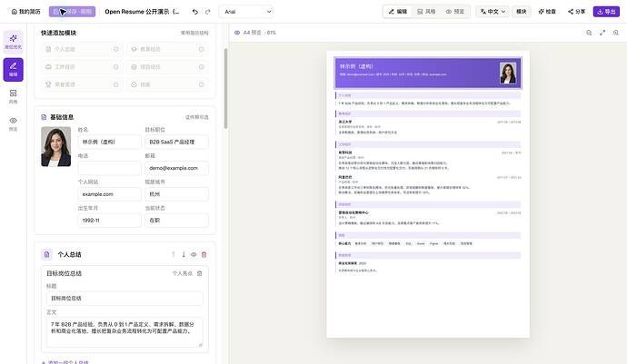Open the Arial font dropdown

(247, 12)
